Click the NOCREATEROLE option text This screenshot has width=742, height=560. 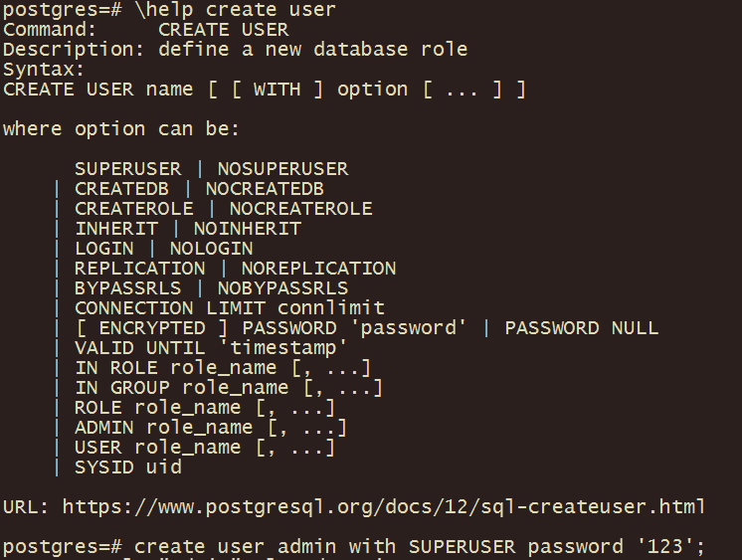tap(301, 209)
